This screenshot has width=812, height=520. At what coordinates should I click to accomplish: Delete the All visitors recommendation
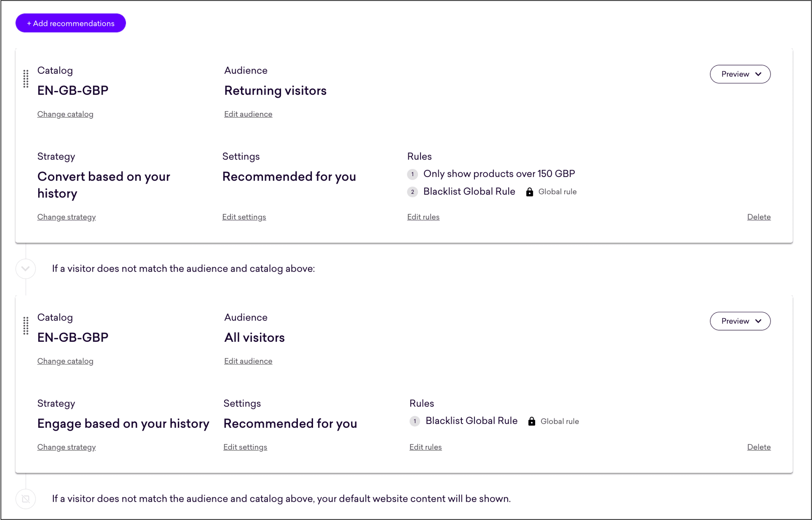tap(759, 447)
